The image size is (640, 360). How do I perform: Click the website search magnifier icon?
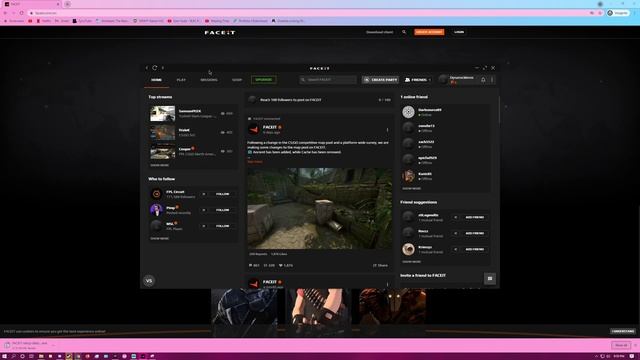[404, 32]
